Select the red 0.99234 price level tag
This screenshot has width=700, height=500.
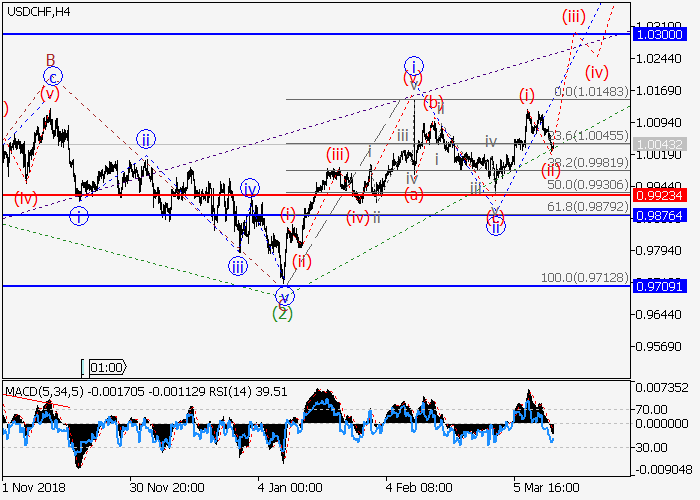[x=664, y=195]
